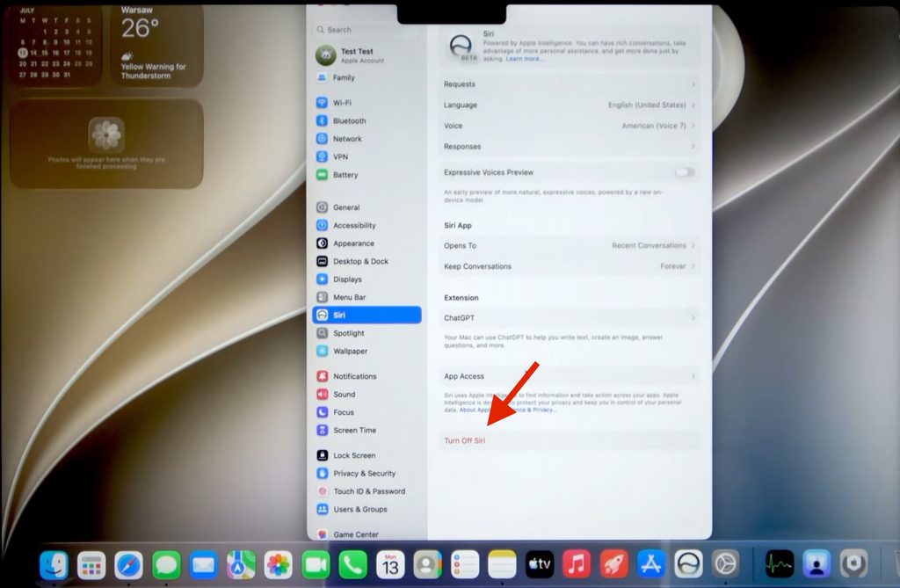Open General settings

[367, 207]
